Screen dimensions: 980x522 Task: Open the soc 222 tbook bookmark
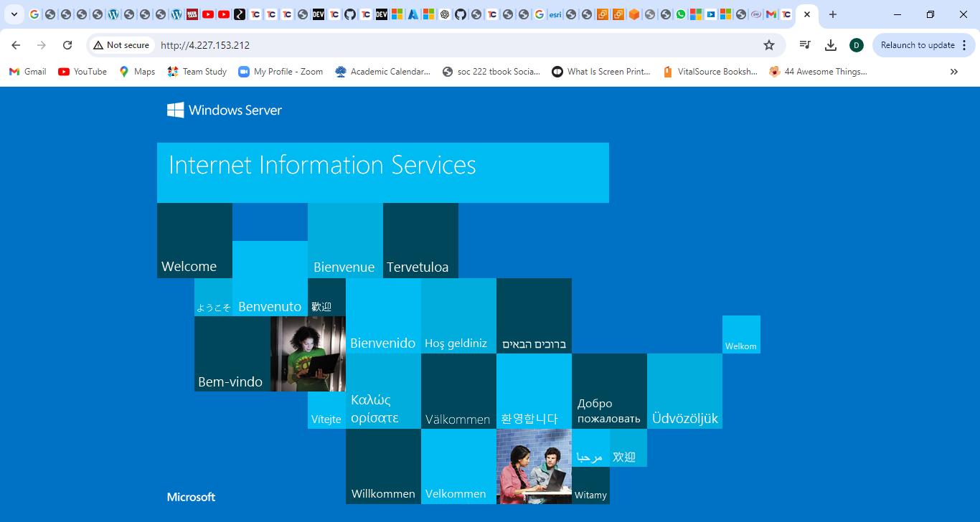(x=491, y=72)
